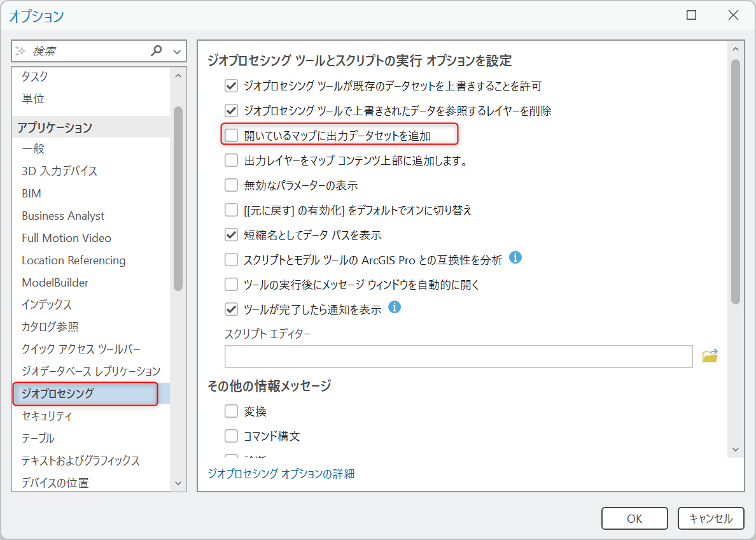Click info icon beside ツールが完了したら通知を表示
The height and width of the screenshot is (540, 756).
tap(395, 308)
